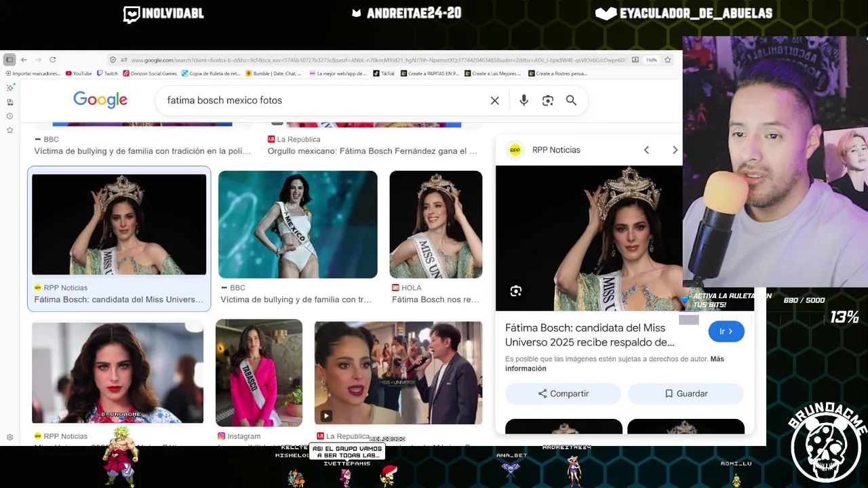
Task: Submit search with magnifying glass icon
Action: [x=571, y=100]
